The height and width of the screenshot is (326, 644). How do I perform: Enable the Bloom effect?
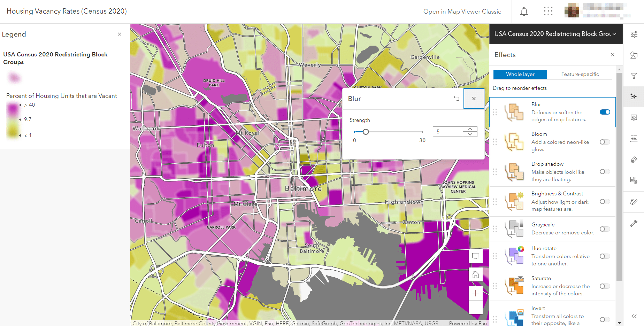(605, 142)
